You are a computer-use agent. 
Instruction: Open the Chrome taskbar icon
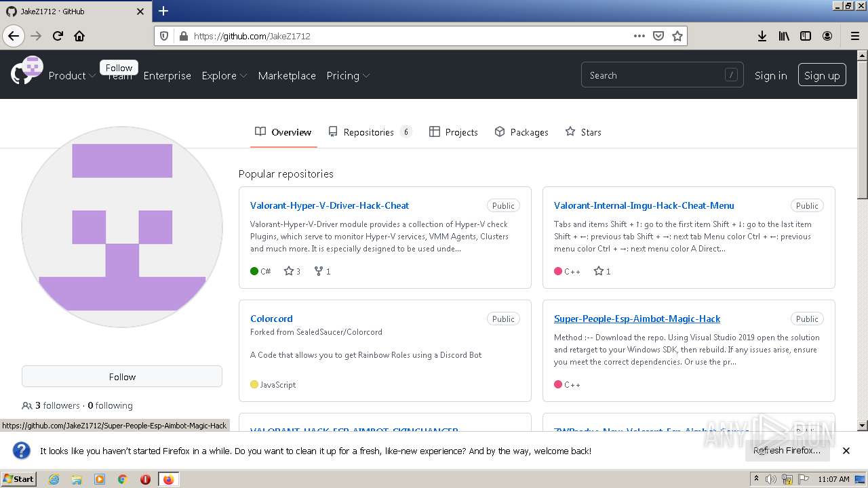(x=122, y=479)
